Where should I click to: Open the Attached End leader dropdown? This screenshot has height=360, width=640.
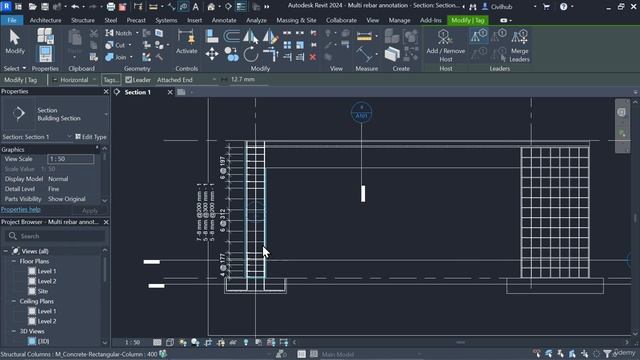186,80
